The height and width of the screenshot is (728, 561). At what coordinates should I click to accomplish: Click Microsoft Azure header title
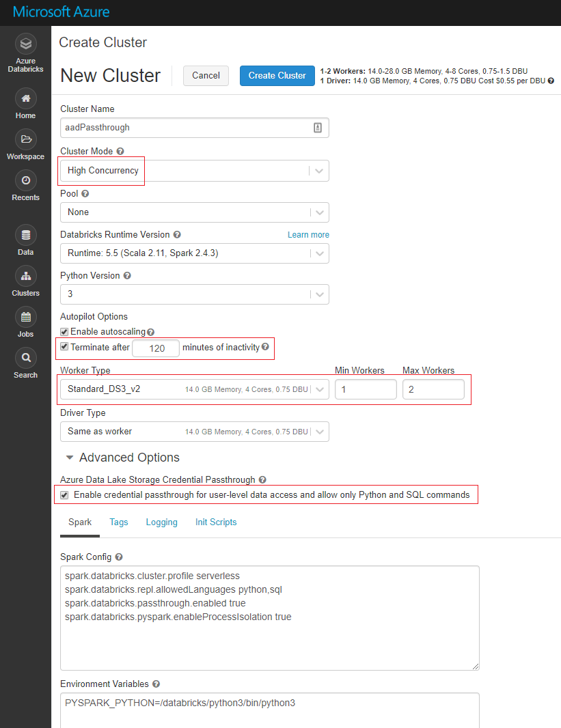(x=61, y=12)
